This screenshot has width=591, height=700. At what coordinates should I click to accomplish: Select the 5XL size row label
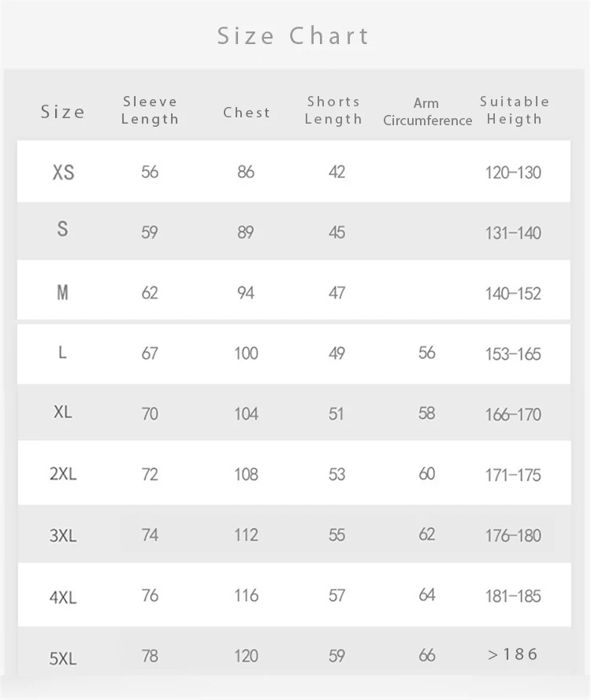coord(63,658)
